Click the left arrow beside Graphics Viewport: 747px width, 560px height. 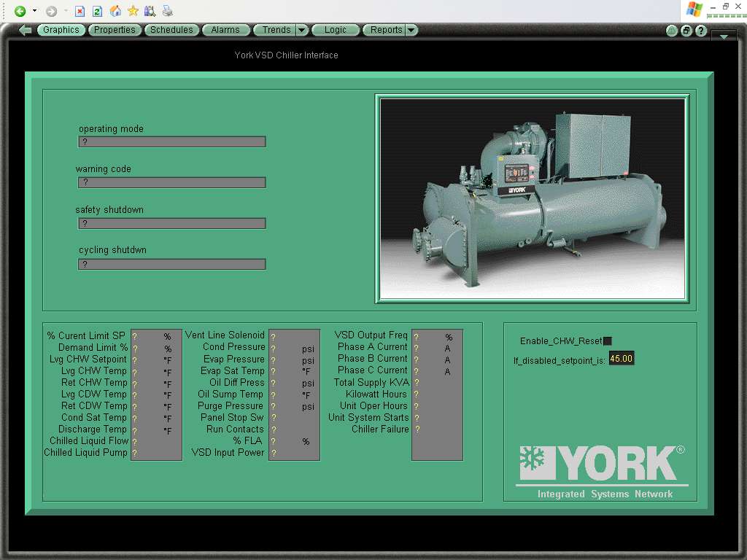click(x=26, y=30)
